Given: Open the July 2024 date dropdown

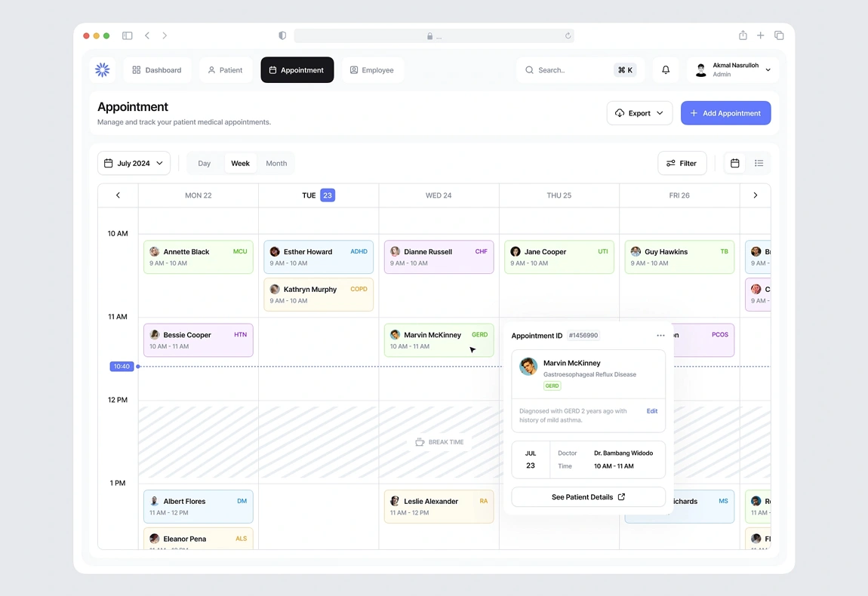Looking at the screenshot, I should click(134, 163).
